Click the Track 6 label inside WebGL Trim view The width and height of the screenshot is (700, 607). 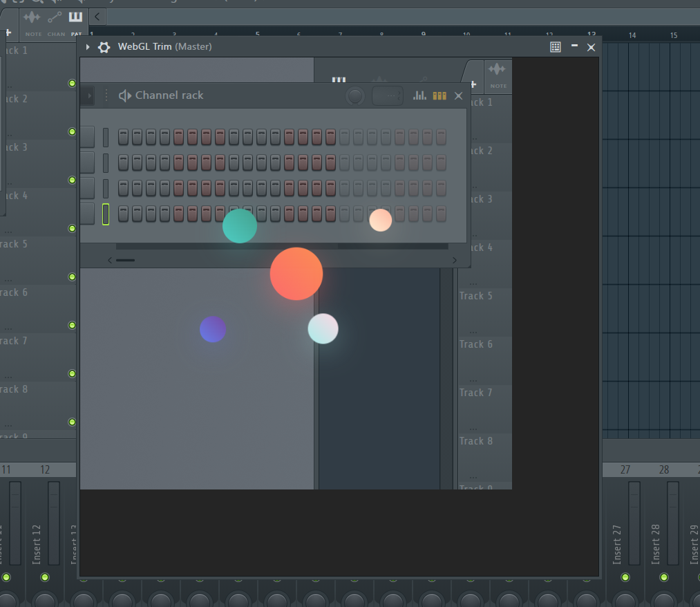[476, 344]
